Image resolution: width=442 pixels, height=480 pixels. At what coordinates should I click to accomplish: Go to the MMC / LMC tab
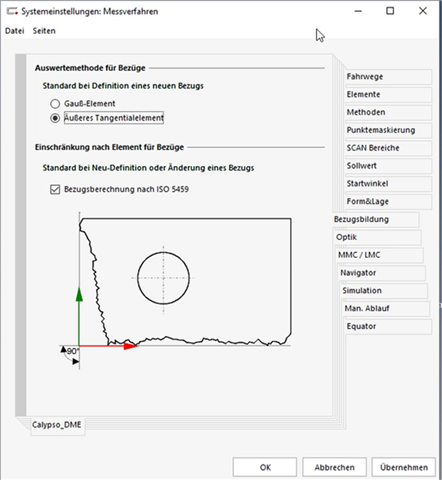(x=380, y=255)
